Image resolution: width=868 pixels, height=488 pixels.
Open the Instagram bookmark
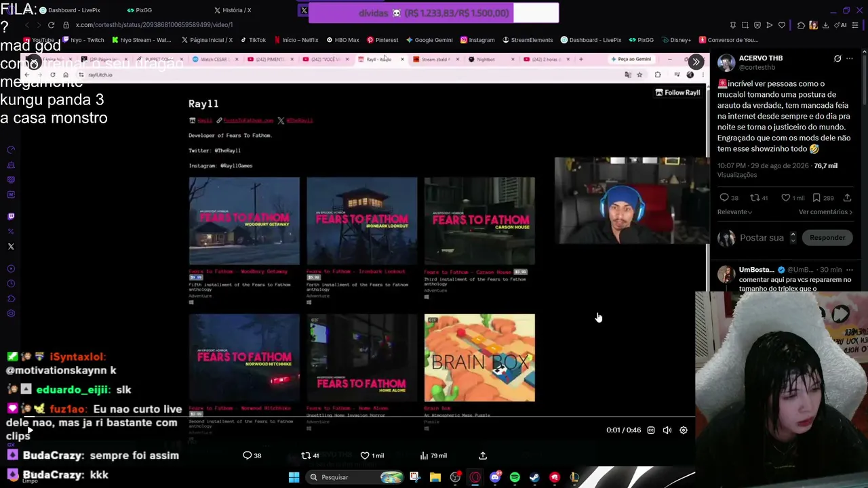477,40
